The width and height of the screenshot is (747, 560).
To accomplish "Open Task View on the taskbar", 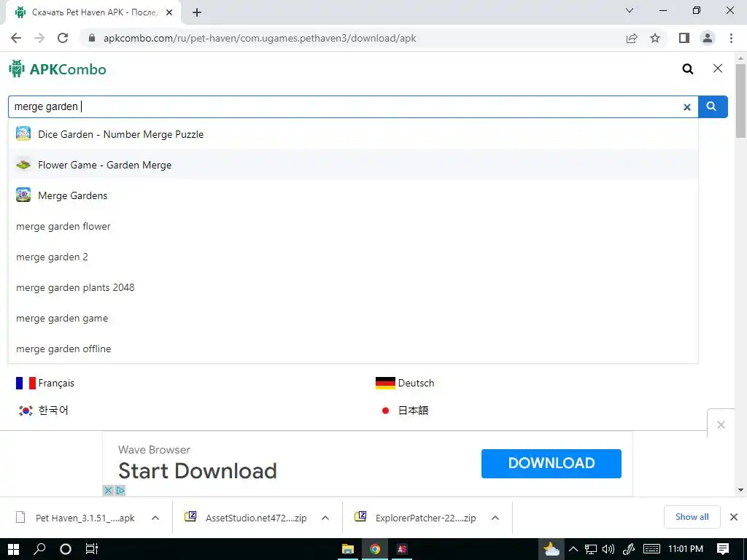I will pyautogui.click(x=91, y=549).
